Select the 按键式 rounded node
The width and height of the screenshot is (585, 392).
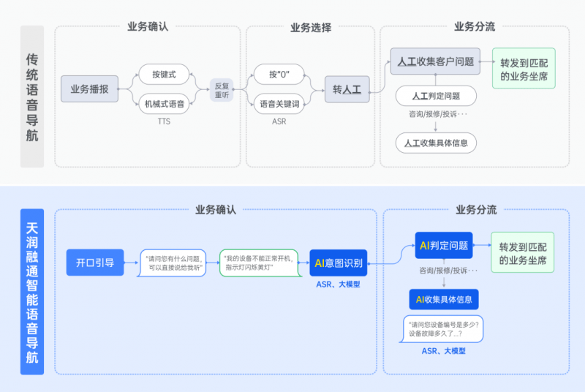(164, 74)
